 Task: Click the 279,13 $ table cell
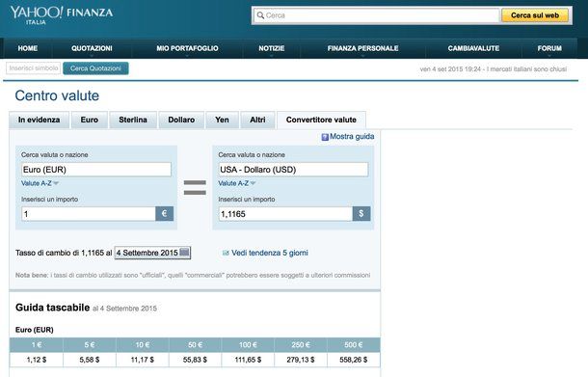301,360
